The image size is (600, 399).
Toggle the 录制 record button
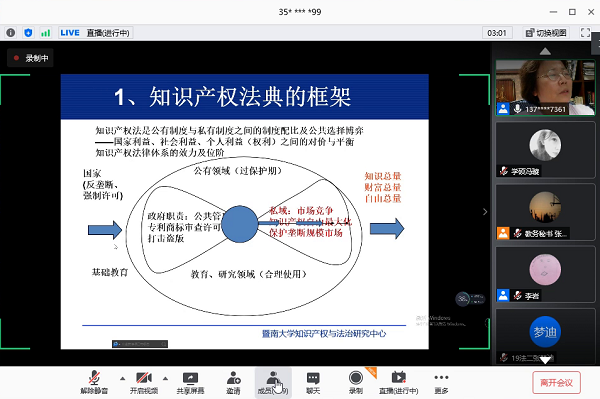pos(356,383)
